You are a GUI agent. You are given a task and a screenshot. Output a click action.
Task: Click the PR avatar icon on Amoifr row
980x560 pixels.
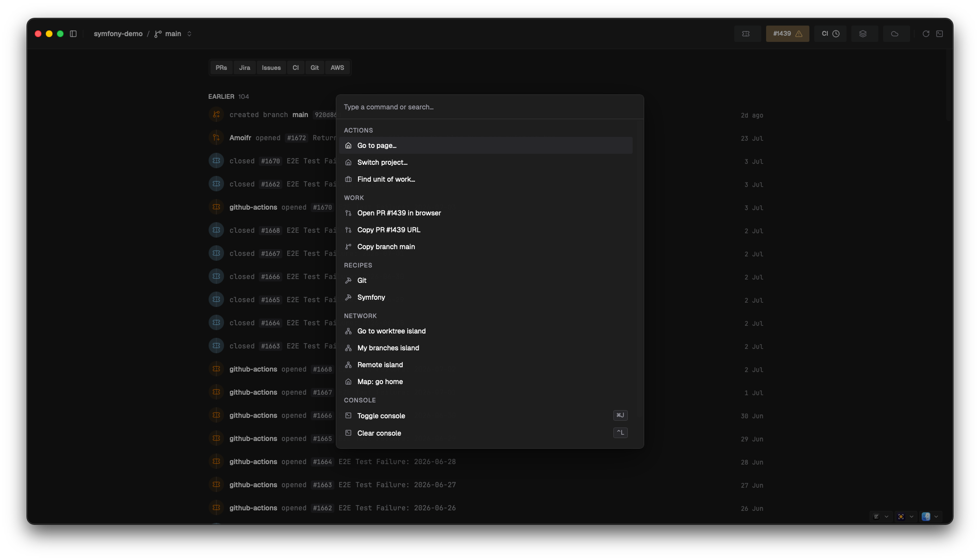(216, 138)
